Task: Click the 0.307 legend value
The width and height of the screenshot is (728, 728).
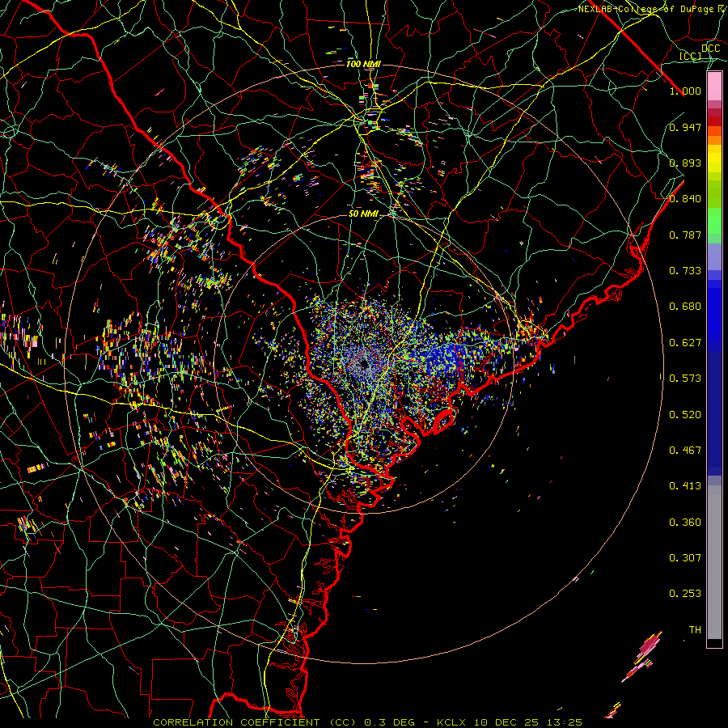Action: [685, 558]
